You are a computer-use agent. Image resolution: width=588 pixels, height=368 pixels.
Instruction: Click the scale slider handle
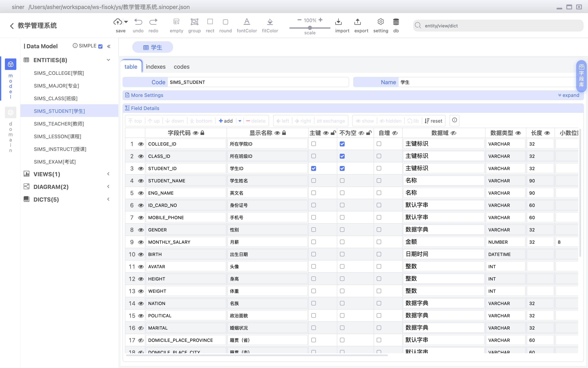310,28
